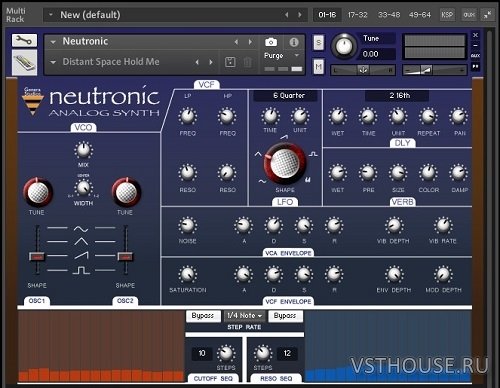This screenshot has width=500, height=388.
Task: Click the RESO SEQ label
Action: click(x=276, y=378)
